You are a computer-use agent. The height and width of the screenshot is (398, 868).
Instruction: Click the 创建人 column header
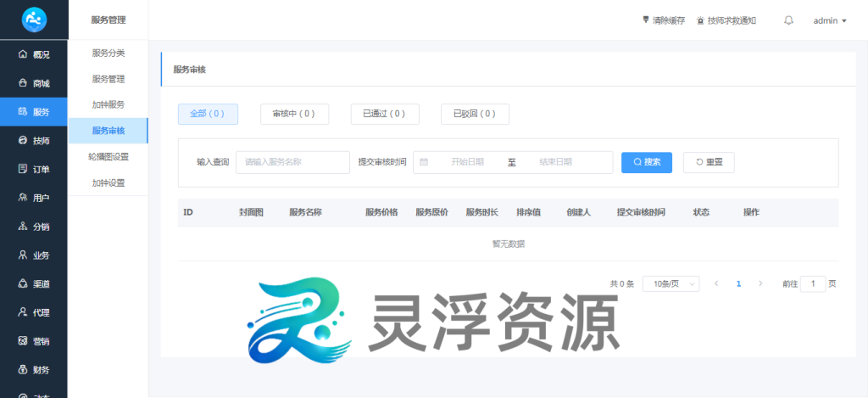[578, 212]
